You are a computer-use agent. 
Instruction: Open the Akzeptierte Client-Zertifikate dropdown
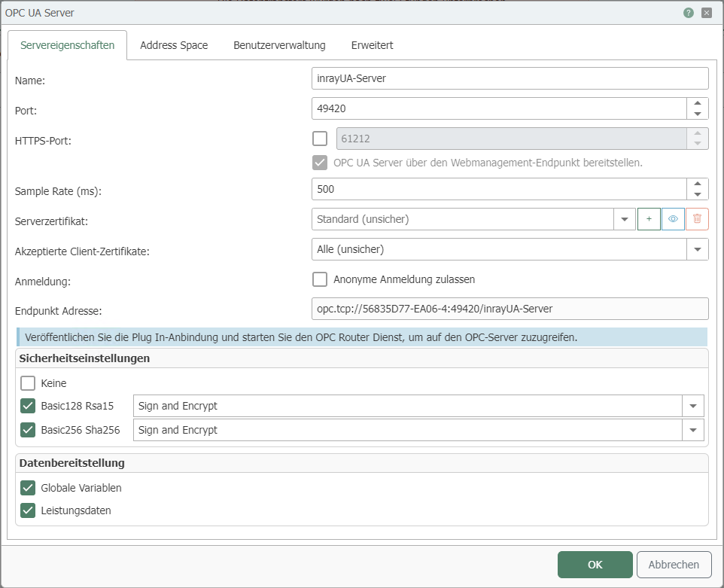pos(697,248)
